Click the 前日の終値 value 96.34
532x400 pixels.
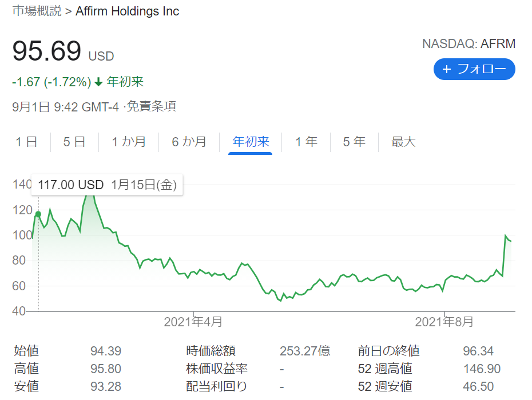pos(478,351)
